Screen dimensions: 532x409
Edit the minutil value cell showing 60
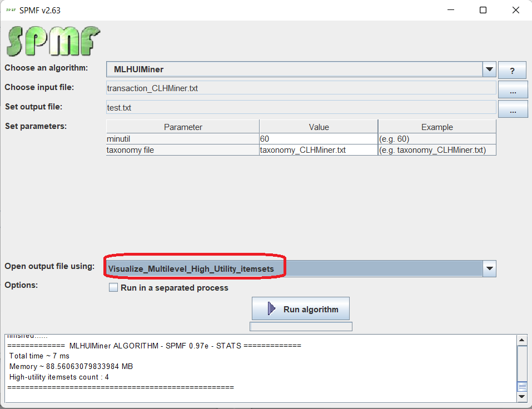coord(318,139)
